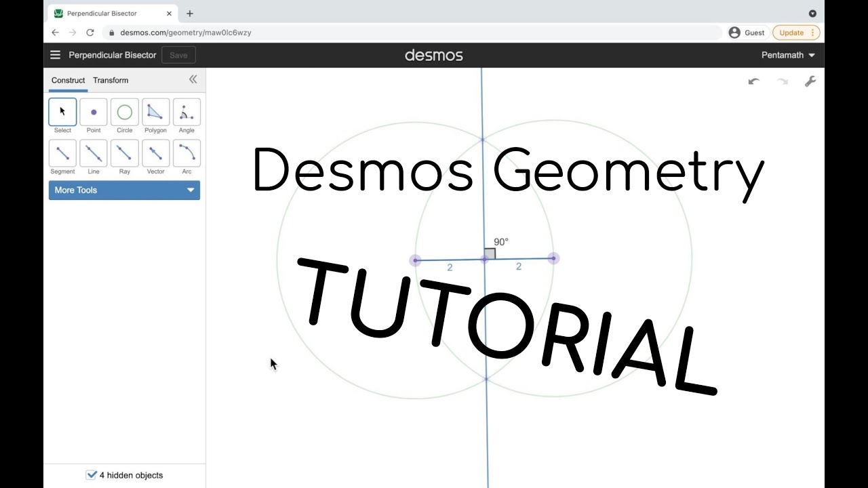The width and height of the screenshot is (868, 488).
Task: Select the Perpendicular Bisector browser tab
Action: [113, 14]
